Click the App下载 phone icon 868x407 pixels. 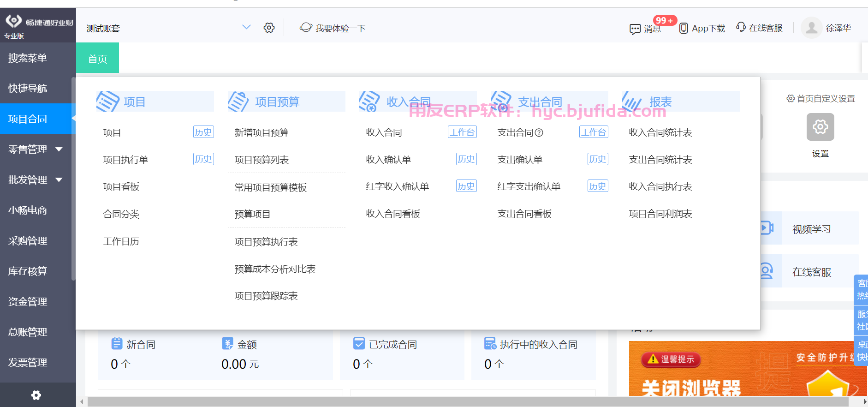click(x=684, y=28)
